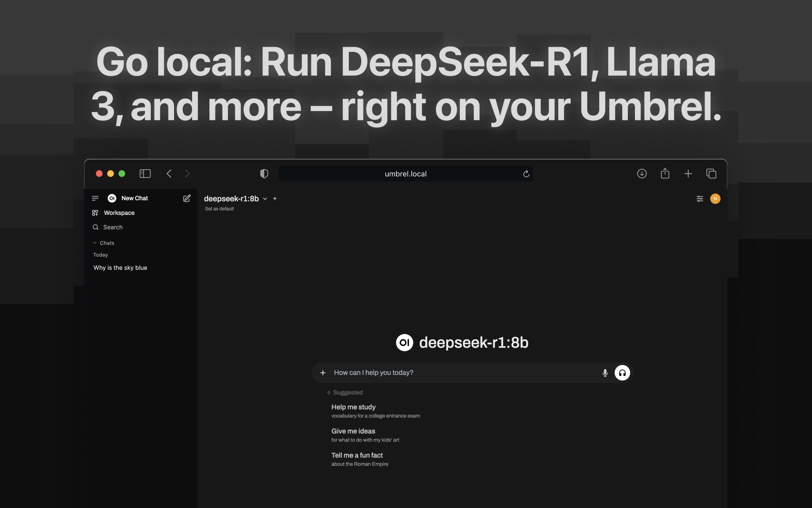The height and width of the screenshot is (508, 812).
Task: Reload the umbrel.local page
Action: click(526, 173)
